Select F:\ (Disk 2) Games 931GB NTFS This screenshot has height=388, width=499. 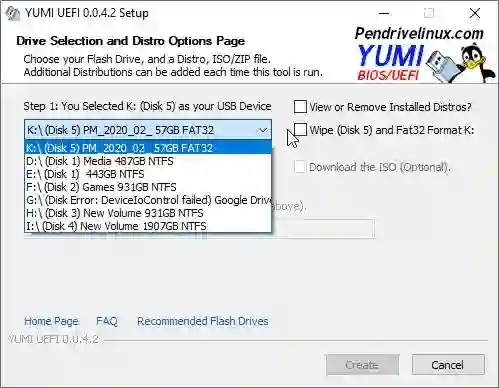tap(148, 187)
